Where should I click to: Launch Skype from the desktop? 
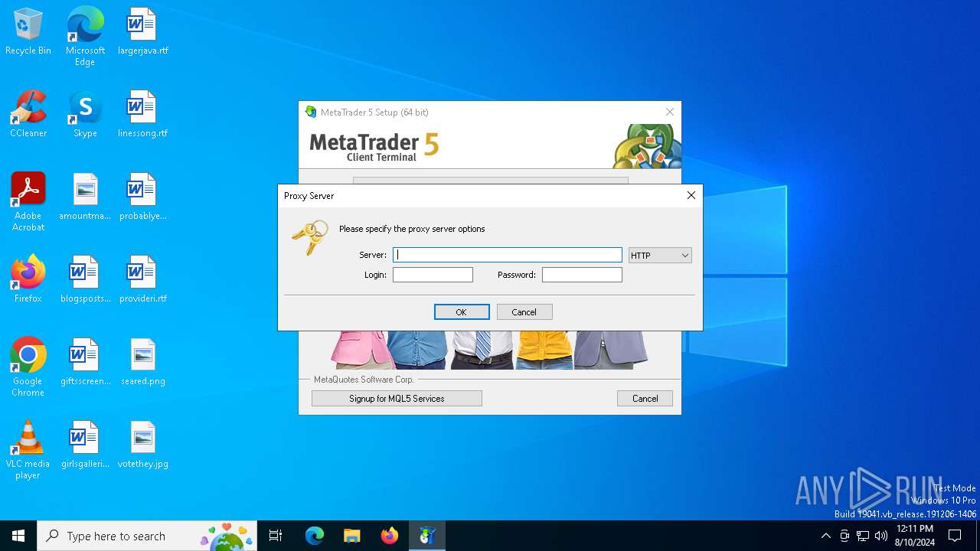tap(85, 115)
